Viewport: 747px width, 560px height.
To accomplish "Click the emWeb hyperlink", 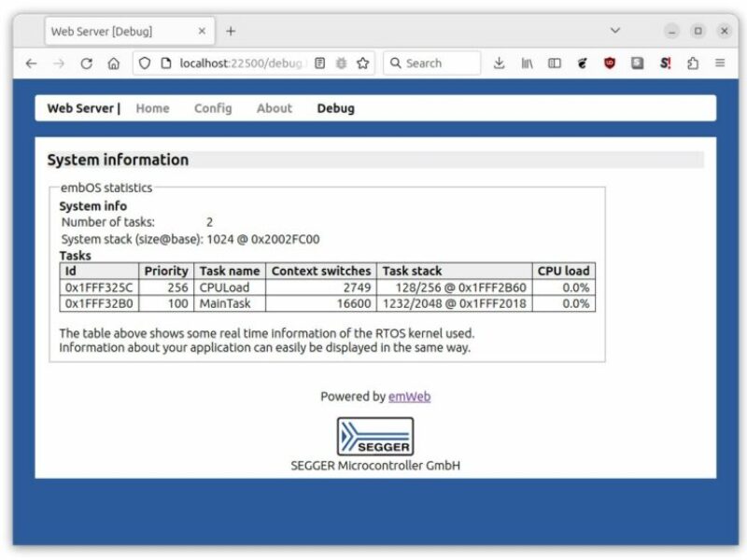I will pyautogui.click(x=412, y=397).
